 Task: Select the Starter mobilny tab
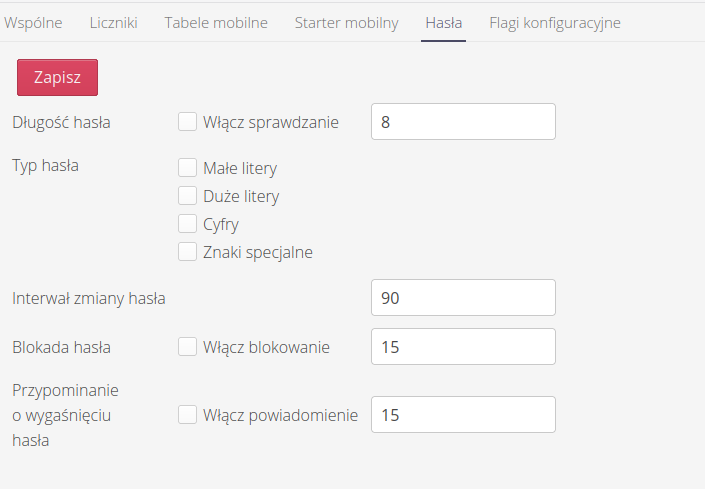tap(346, 22)
